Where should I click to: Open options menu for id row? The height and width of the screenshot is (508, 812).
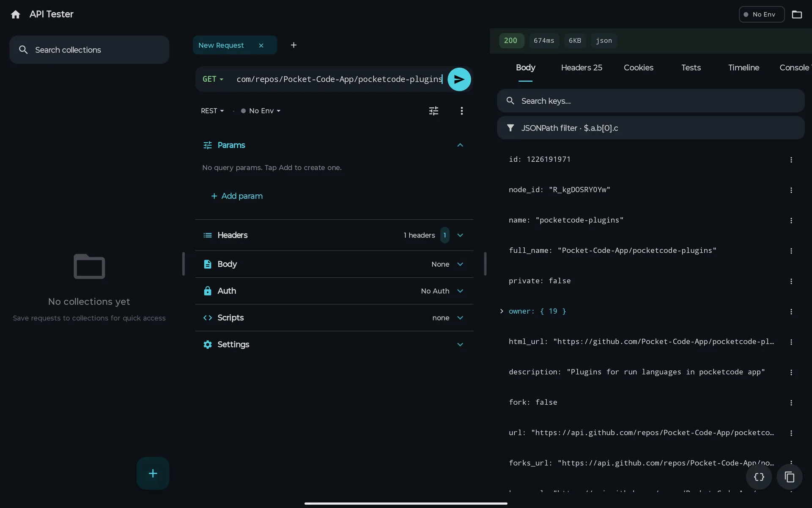791,160
